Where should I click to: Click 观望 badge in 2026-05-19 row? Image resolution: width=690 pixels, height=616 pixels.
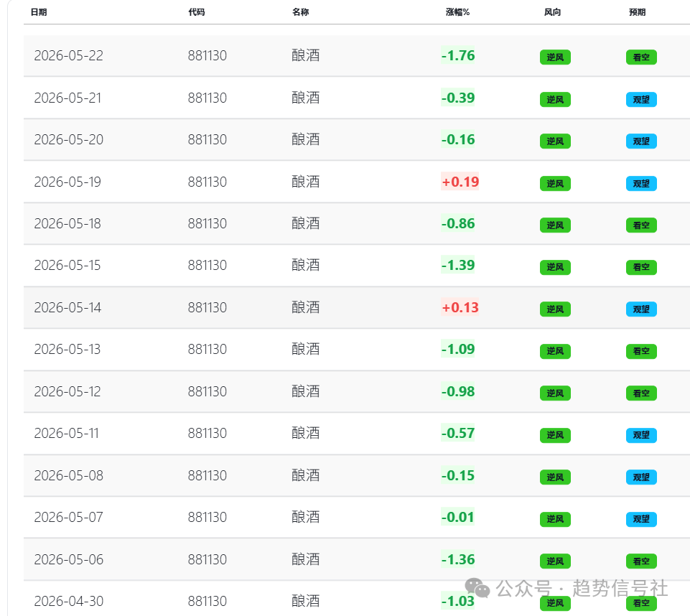tap(641, 184)
